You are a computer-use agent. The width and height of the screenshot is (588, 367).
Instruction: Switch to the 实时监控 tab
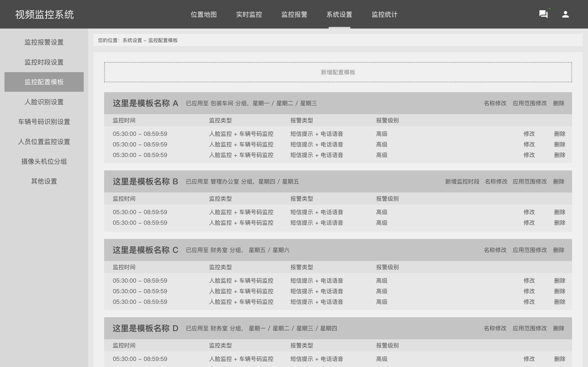coord(249,14)
